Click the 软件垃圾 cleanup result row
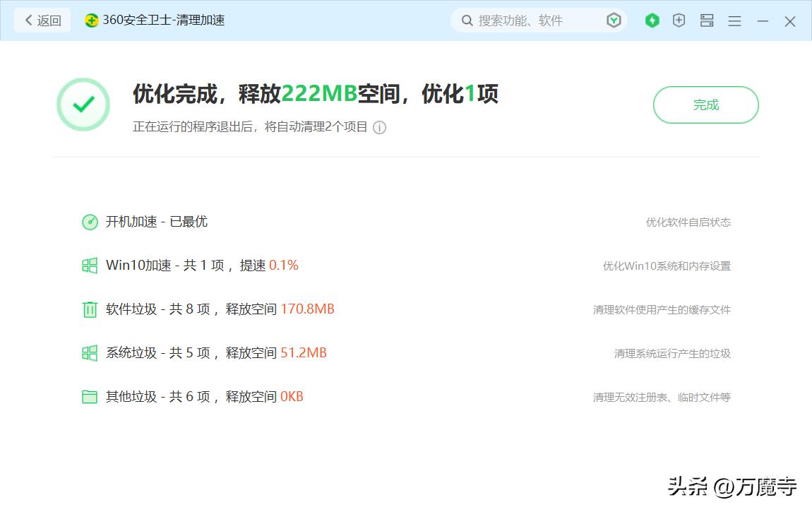 pos(212,309)
